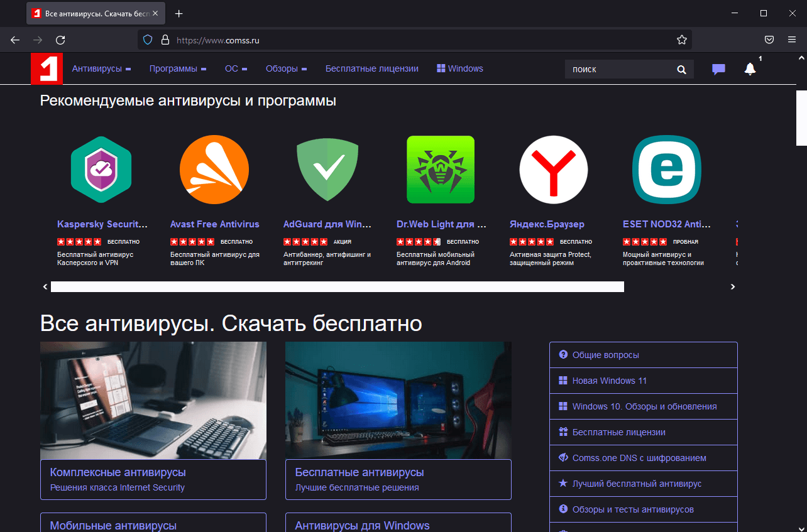Open Windows 10. Обзоры и обновления

point(643,406)
